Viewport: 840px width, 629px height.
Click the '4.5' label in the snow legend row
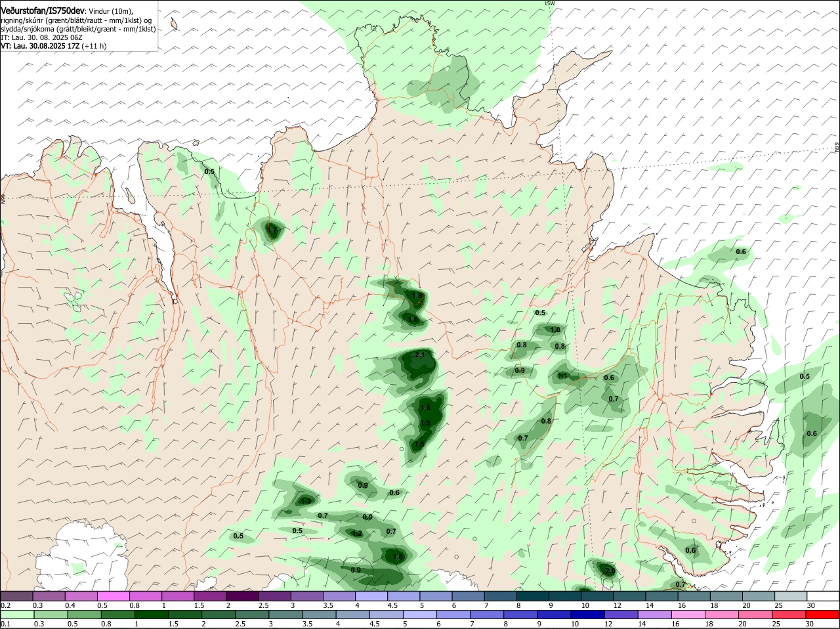point(392,605)
